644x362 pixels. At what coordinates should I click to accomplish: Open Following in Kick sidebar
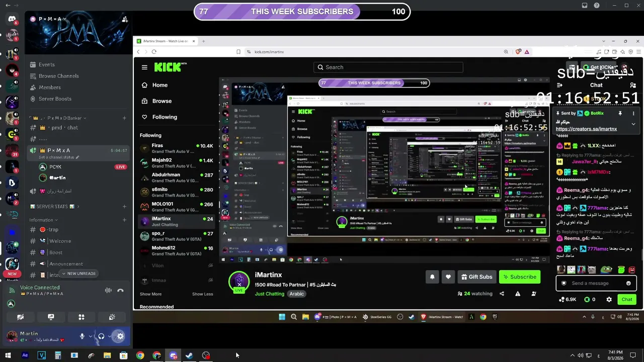coord(159,117)
